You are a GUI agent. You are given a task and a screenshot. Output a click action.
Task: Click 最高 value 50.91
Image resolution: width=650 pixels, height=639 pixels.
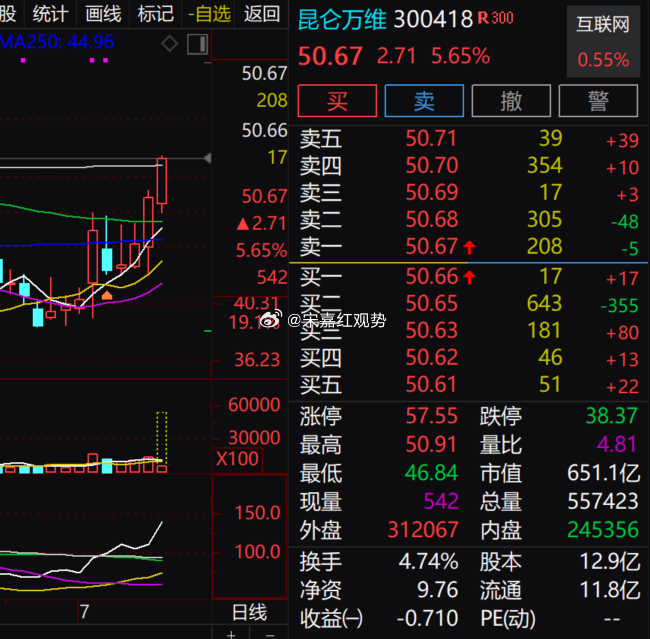click(x=431, y=445)
